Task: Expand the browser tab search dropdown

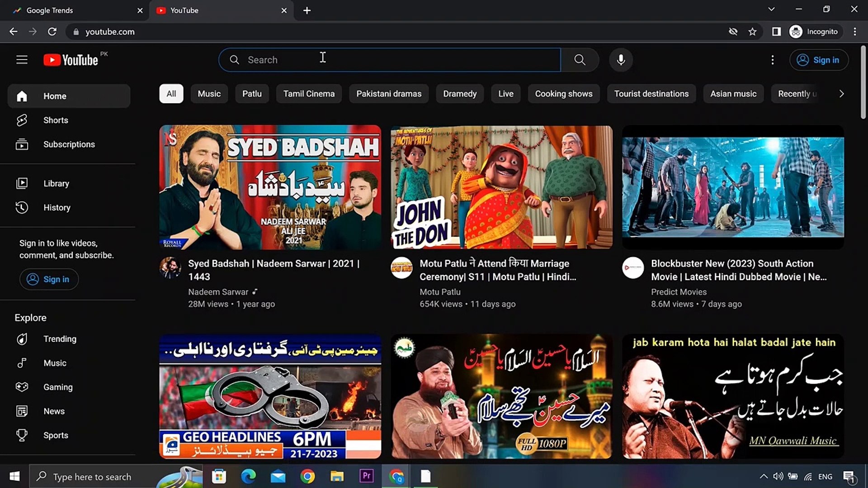Action: [x=771, y=9]
